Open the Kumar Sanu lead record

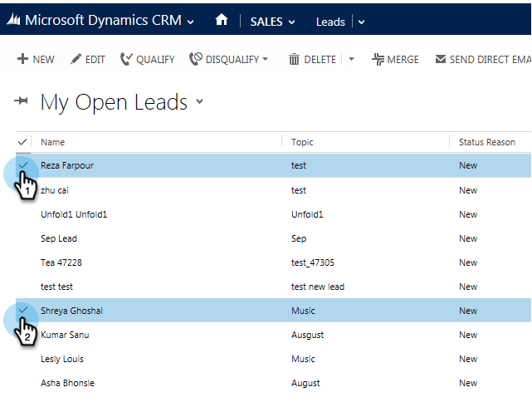point(65,335)
